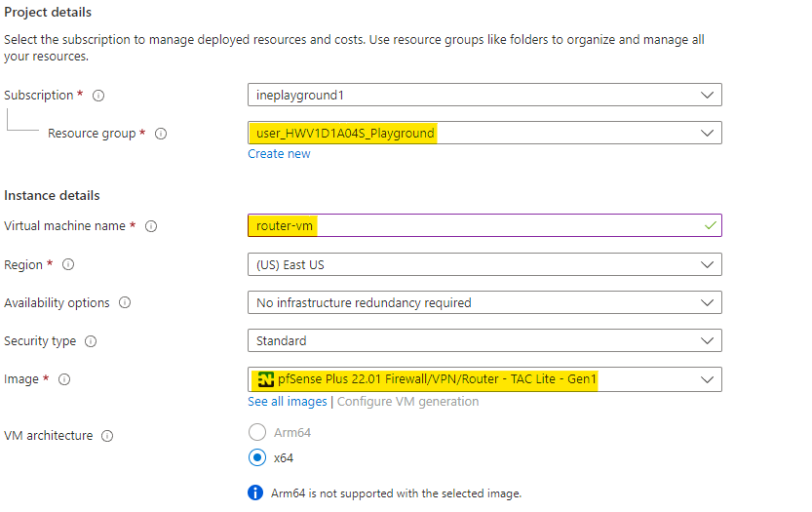Click the Region info icon

pyautogui.click(x=68, y=265)
